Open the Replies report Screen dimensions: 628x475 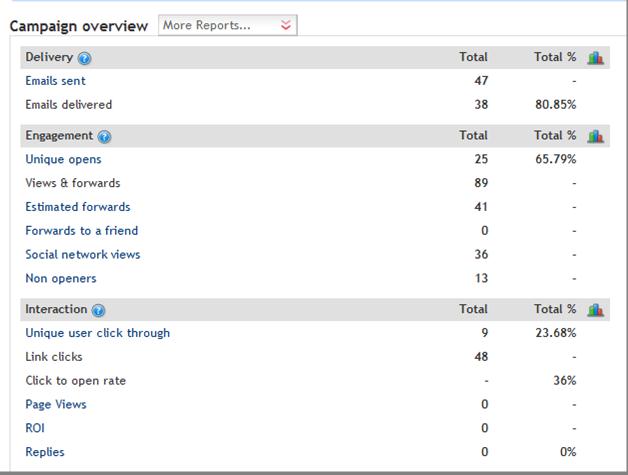pyautogui.click(x=45, y=452)
